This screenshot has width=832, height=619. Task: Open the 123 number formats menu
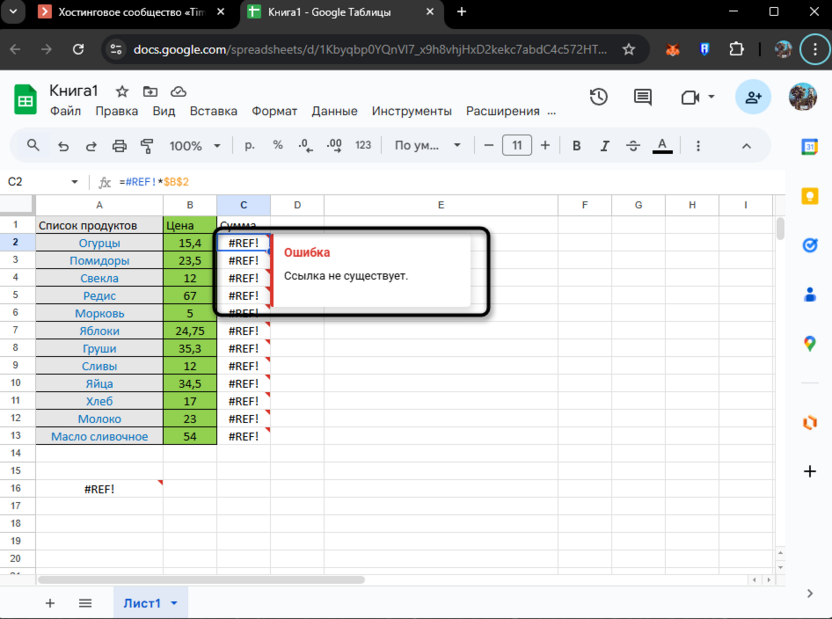pyautogui.click(x=363, y=145)
